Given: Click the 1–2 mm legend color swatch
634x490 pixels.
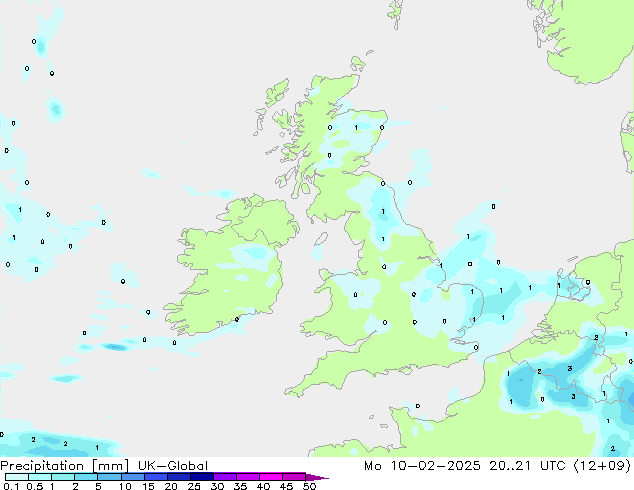Looking at the screenshot, I should click(x=63, y=477).
